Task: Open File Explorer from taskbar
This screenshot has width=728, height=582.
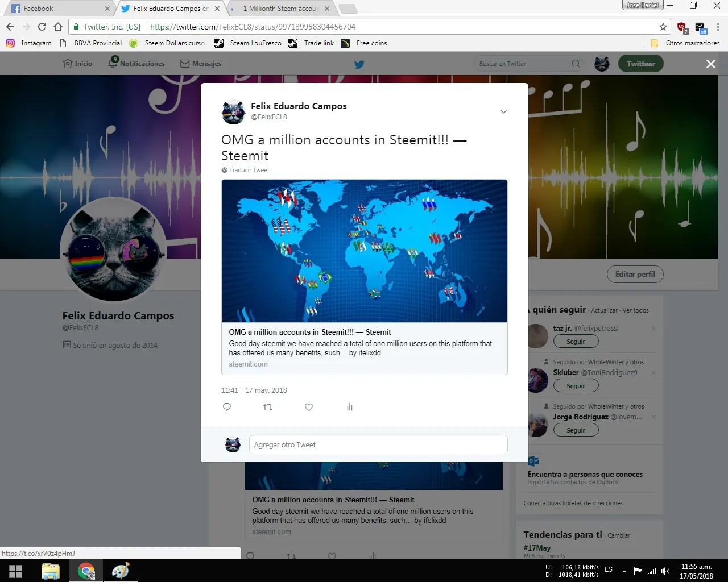Action: pyautogui.click(x=51, y=571)
